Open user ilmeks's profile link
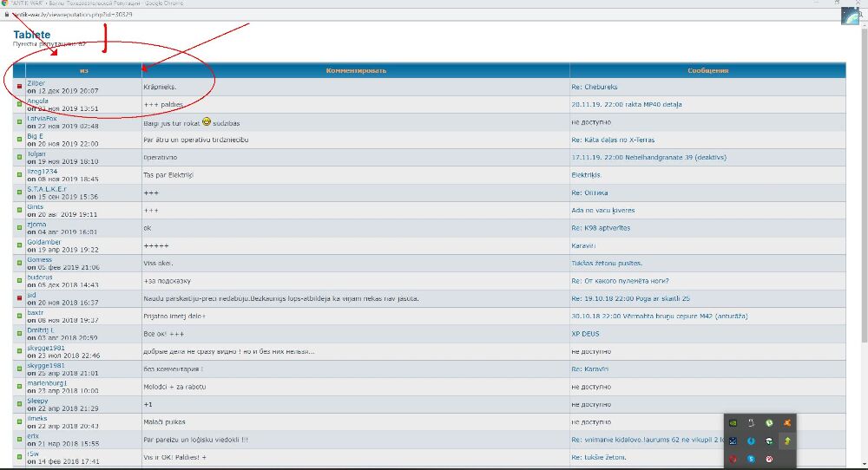The height and width of the screenshot is (470, 868). pos(37,419)
